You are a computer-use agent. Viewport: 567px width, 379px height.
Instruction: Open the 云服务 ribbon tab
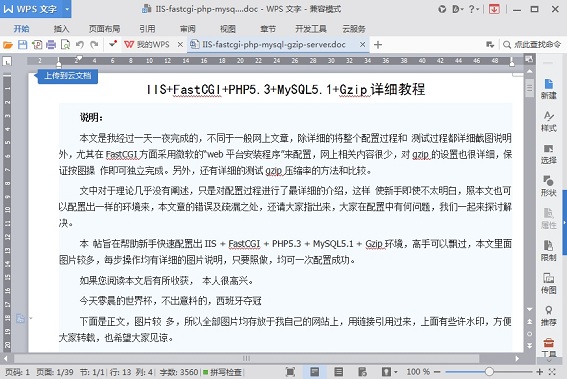[354, 29]
